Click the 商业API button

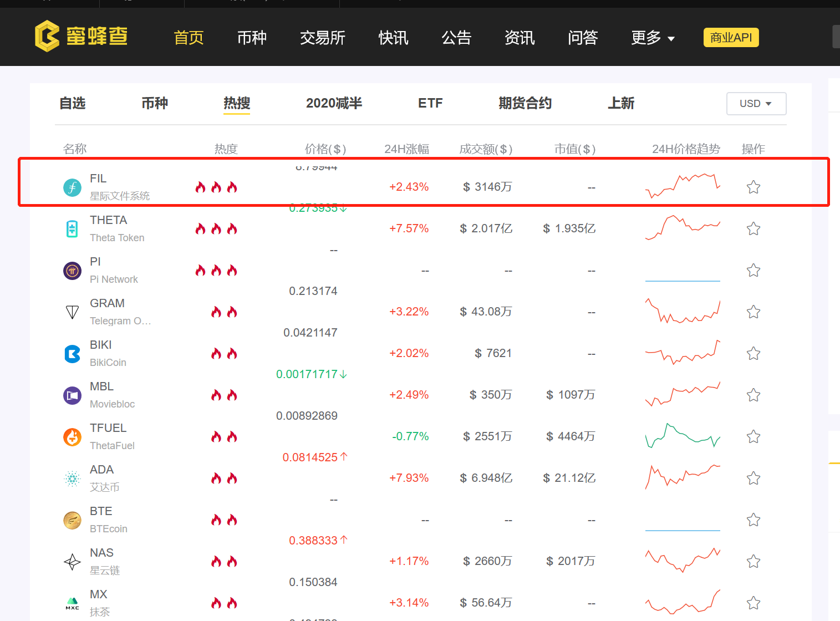tap(731, 38)
